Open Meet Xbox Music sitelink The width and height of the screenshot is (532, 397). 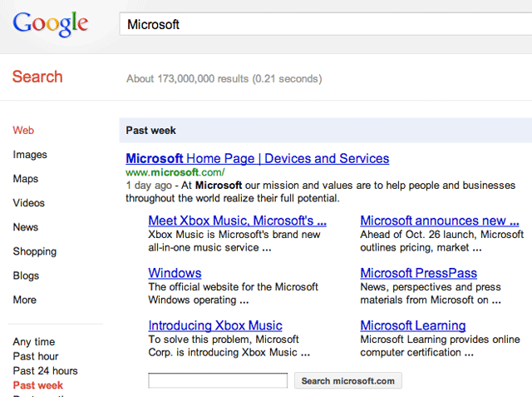click(x=237, y=221)
